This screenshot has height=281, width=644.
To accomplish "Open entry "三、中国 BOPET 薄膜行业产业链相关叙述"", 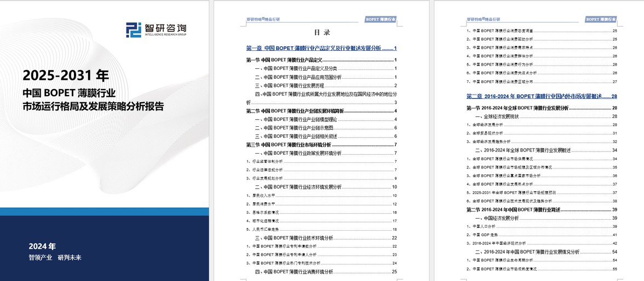I will (326, 136).
